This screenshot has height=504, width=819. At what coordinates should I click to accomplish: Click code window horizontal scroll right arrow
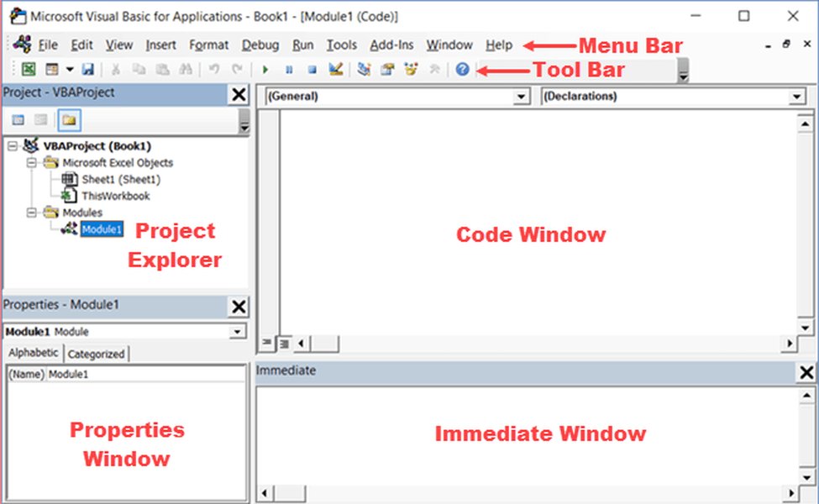pyautogui.click(x=790, y=343)
